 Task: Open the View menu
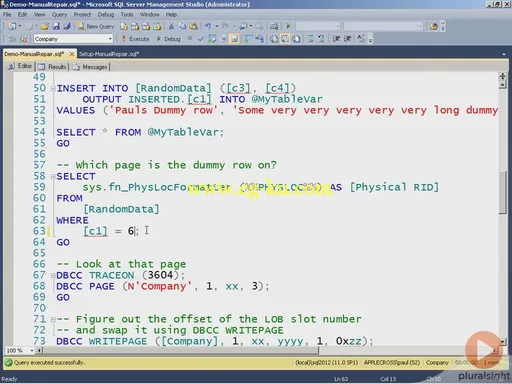coord(39,15)
